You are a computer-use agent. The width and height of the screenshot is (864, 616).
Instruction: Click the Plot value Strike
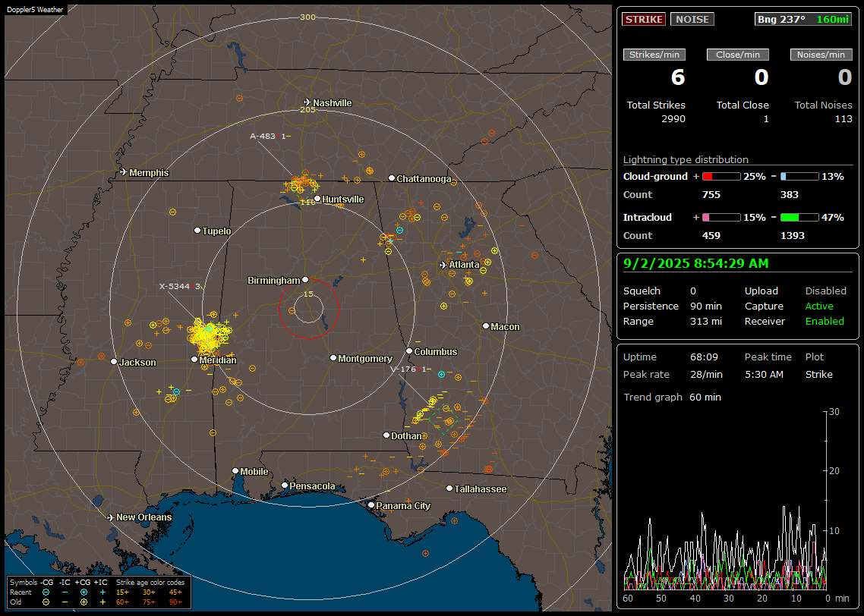818,374
